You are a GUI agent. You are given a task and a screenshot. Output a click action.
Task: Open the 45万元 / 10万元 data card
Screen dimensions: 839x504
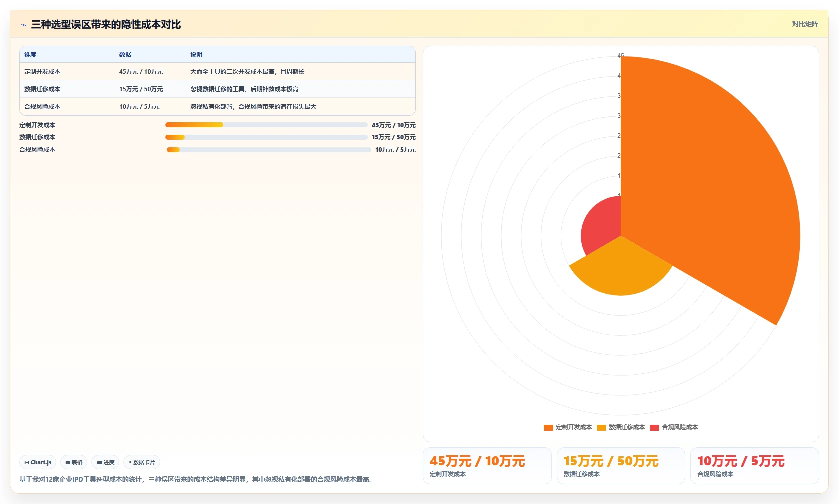coord(487,466)
